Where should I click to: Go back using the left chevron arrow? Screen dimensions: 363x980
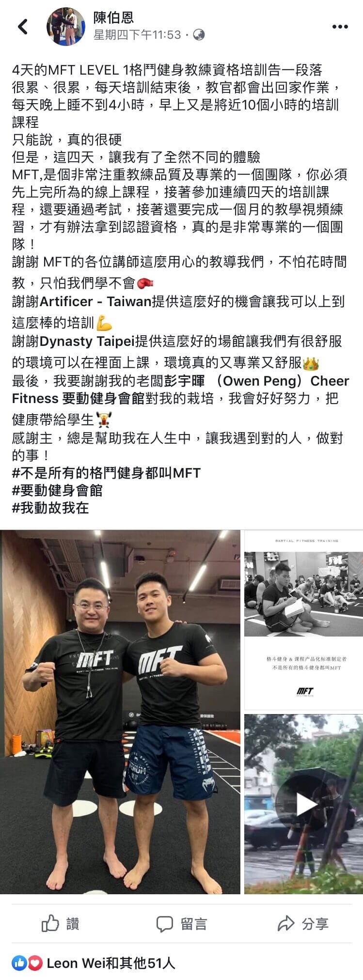click(23, 26)
